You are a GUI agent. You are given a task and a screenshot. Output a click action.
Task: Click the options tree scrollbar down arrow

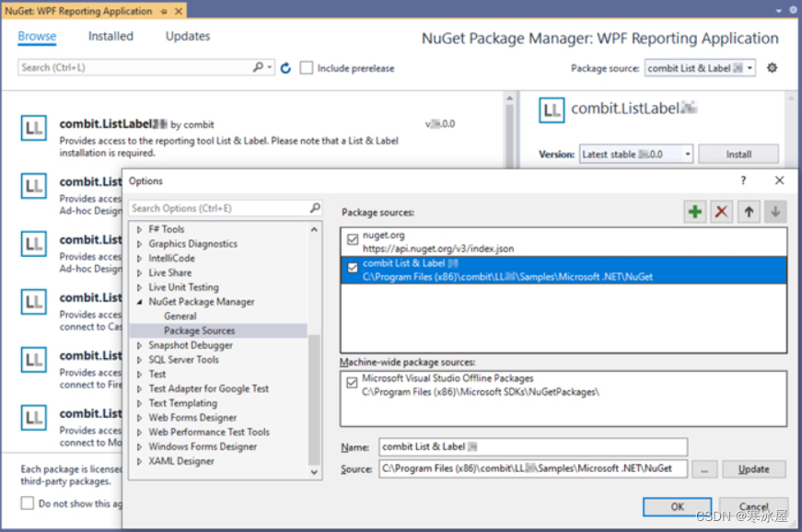click(314, 472)
